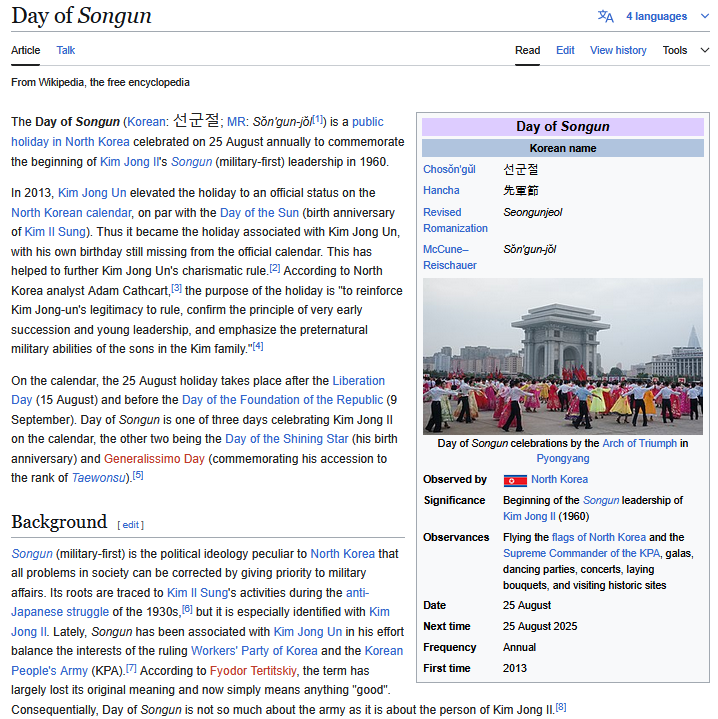
Task: Follow the Taewonsu link
Action: (x=98, y=478)
